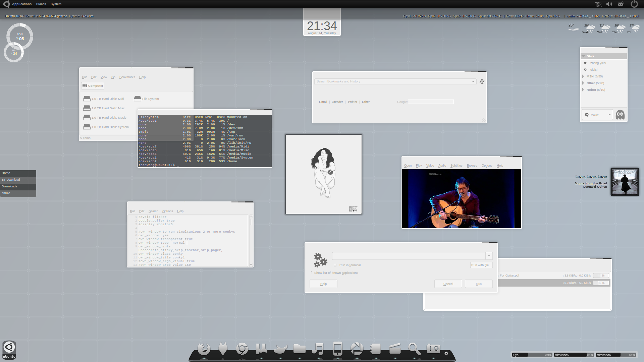Open the Gmail link
The width and height of the screenshot is (644, 362).
coord(323,102)
